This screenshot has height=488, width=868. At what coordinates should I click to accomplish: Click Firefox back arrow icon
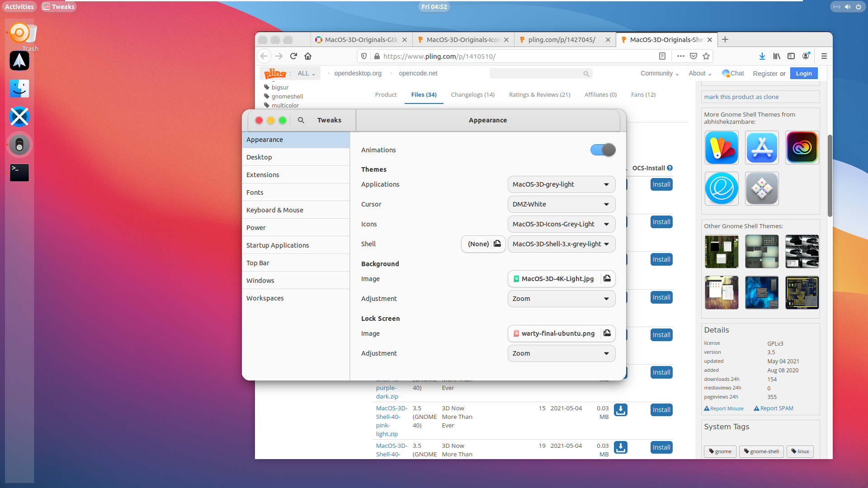tap(264, 56)
